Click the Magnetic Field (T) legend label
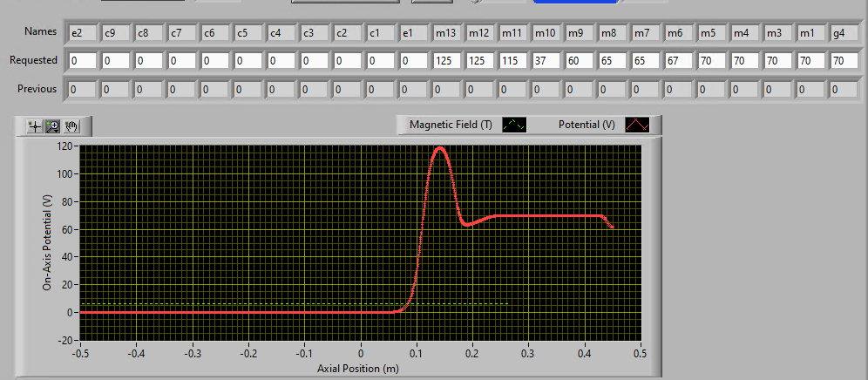 tap(451, 125)
